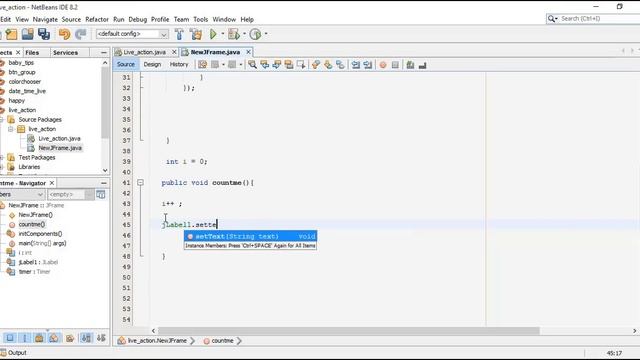Open the Debug menu
The width and height of the screenshot is (640, 360).
click(138, 19)
